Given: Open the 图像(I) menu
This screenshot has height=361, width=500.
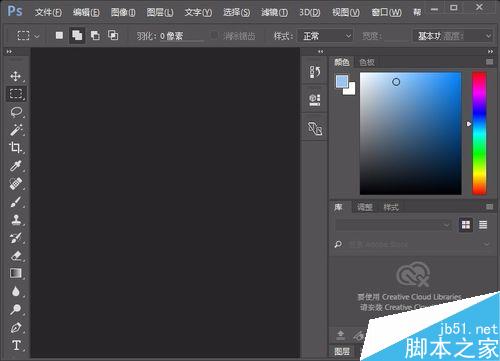Looking at the screenshot, I should tap(123, 13).
